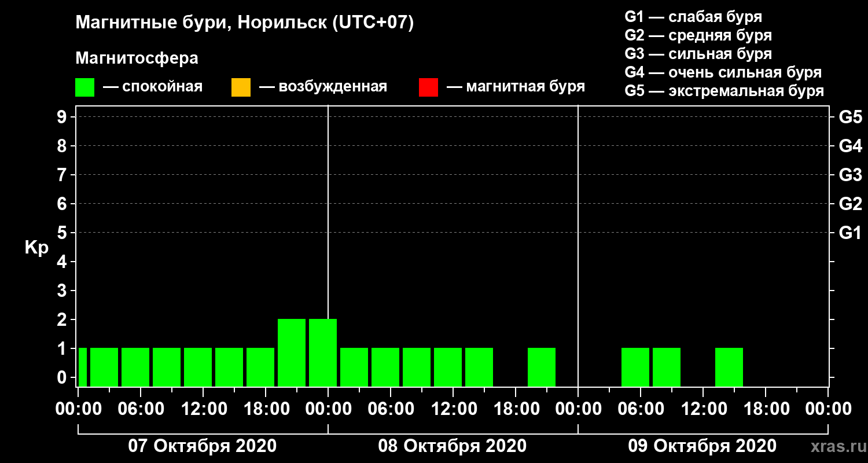
Task: Click the 'G4 — очень сильная буря' legend line
Action: click(x=723, y=72)
